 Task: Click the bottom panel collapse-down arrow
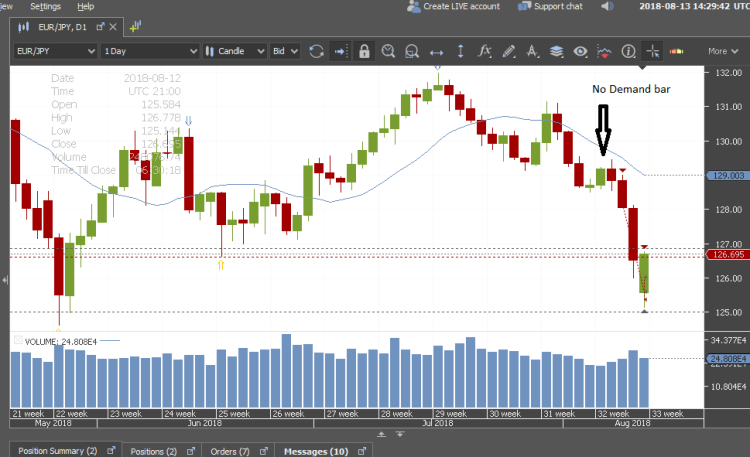pos(400,434)
